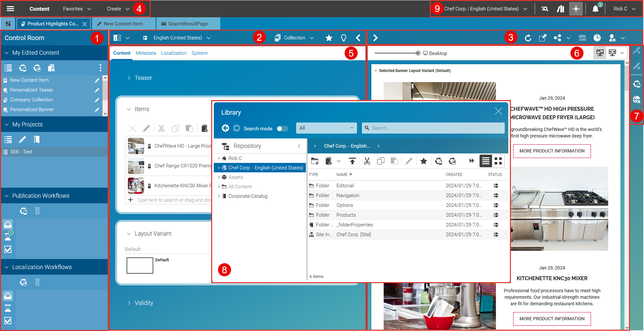This screenshot has width=644, height=331.
Task: Bookmark document with star icon in toolbar
Action: pyautogui.click(x=329, y=38)
